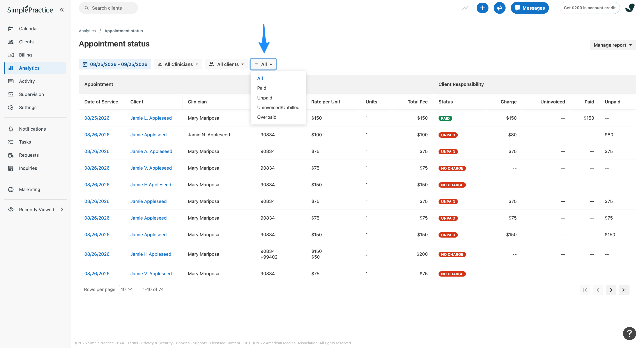
Task: Click the trend line icon in header
Action: click(x=465, y=8)
